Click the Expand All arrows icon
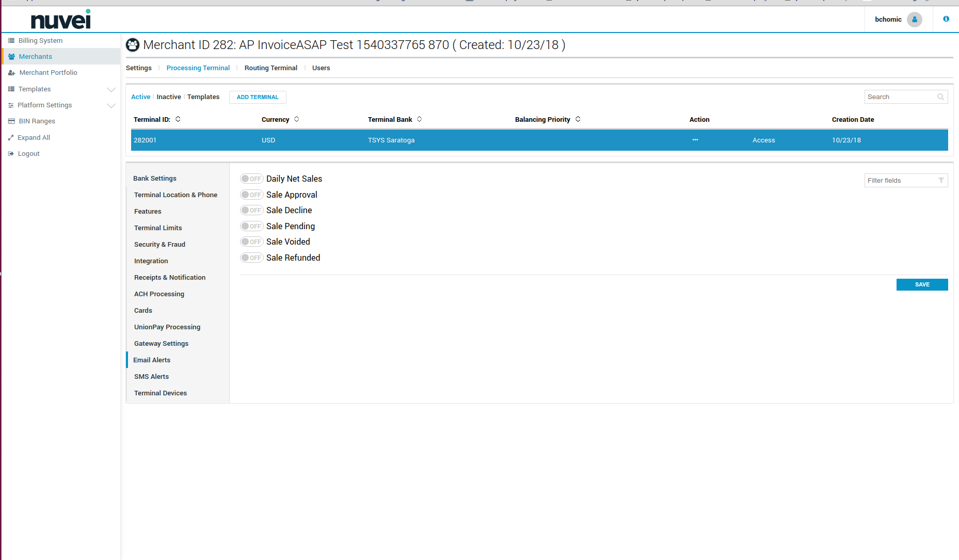959x560 pixels. coord(11,138)
